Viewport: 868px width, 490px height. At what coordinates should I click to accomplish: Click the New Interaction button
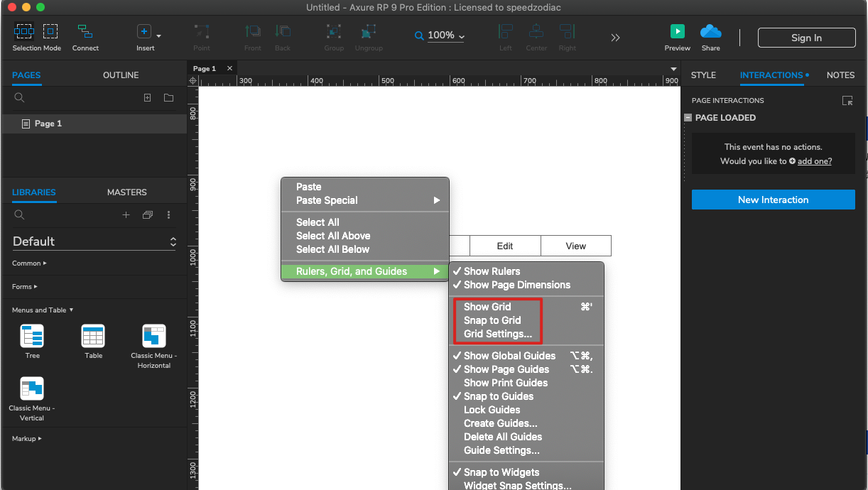point(774,200)
